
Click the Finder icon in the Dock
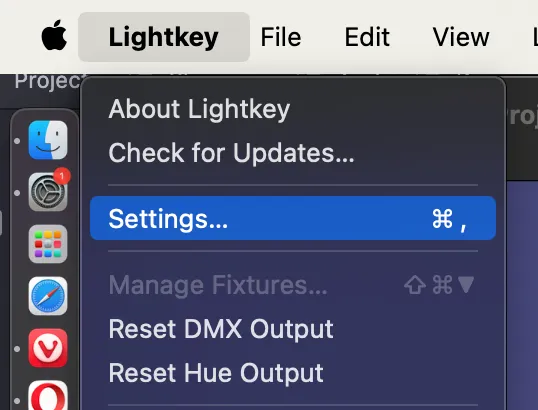point(48,140)
